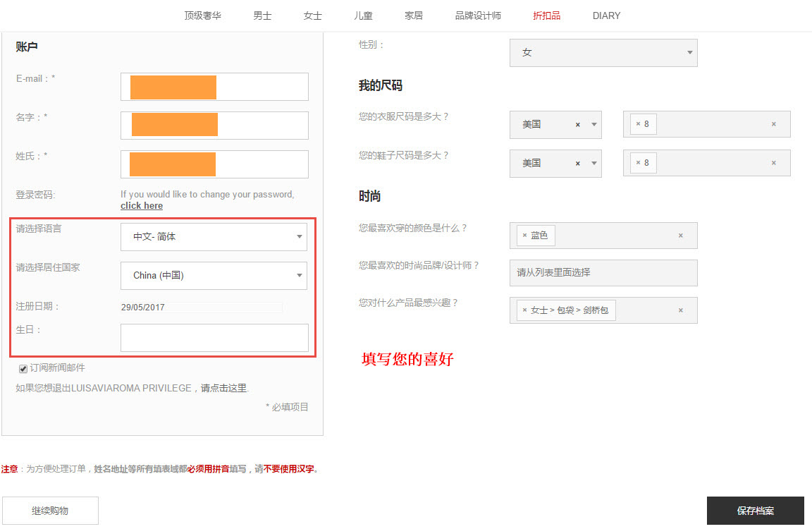Clear all values in clothing size field
The height and width of the screenshot is (529, 812).
(x=774, y=124)
